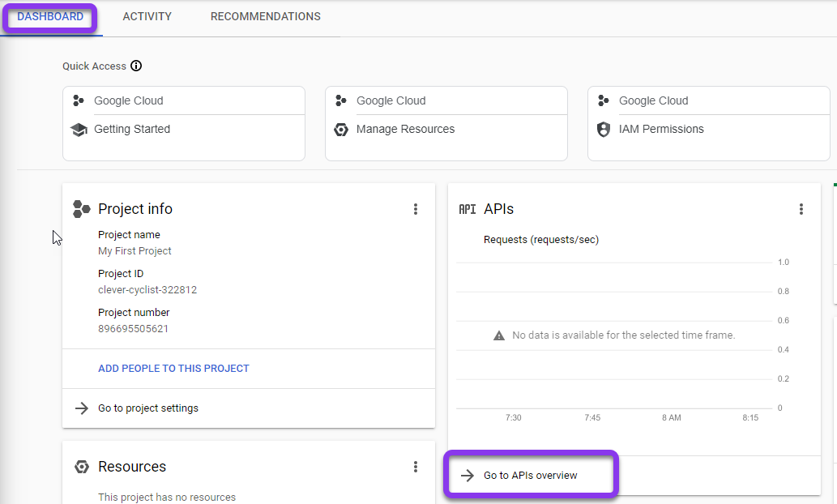Click Google Cloud logo in IAM Permissions card
This screenshot has width=837, height=504.
(x=604, y=100)
